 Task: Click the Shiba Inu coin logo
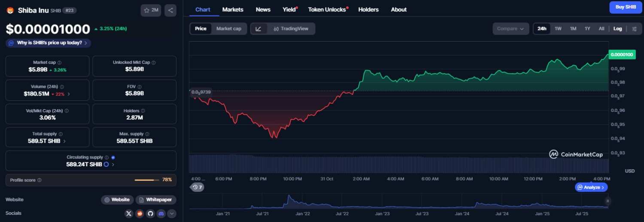click(x=10, y=10)
